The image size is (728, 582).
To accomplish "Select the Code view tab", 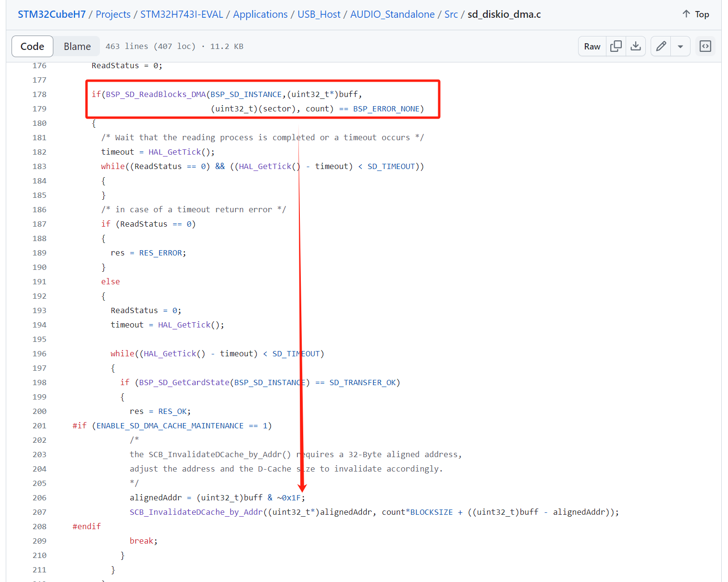I will (32, 46).
